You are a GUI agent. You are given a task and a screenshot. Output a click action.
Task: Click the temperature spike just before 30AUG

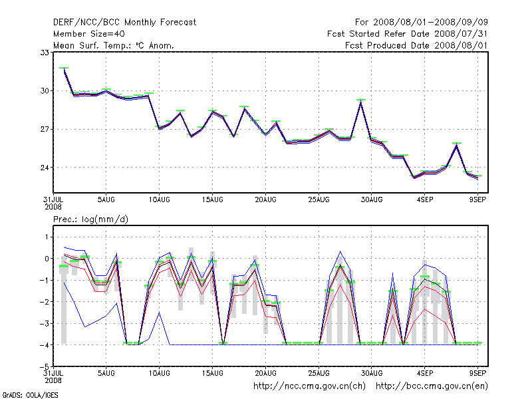tap(361, 101)
